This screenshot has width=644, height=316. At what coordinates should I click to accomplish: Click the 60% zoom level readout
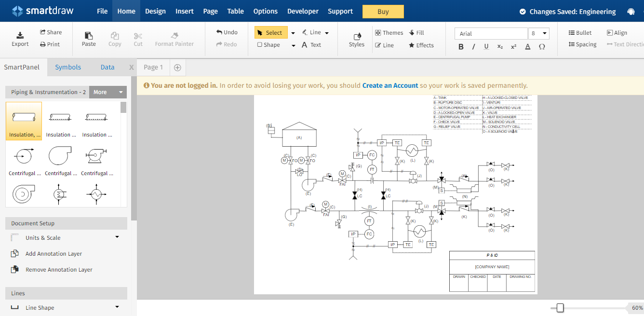coord(637,308)
